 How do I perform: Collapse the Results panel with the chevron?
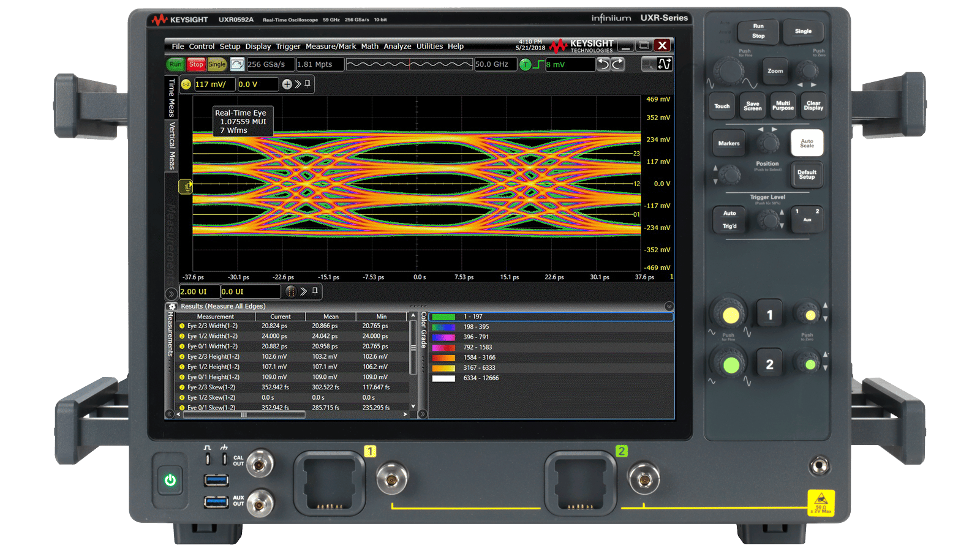click(669, 306)
